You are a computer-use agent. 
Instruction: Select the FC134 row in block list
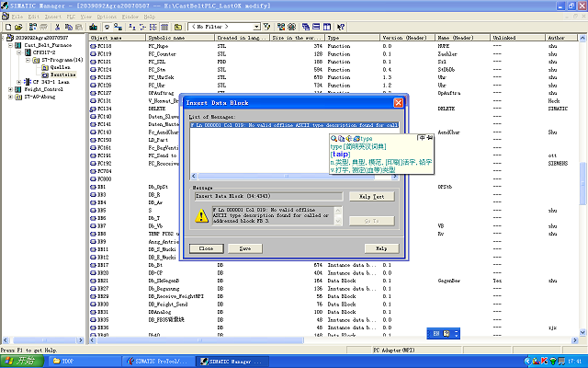click(x=334, y=109)
